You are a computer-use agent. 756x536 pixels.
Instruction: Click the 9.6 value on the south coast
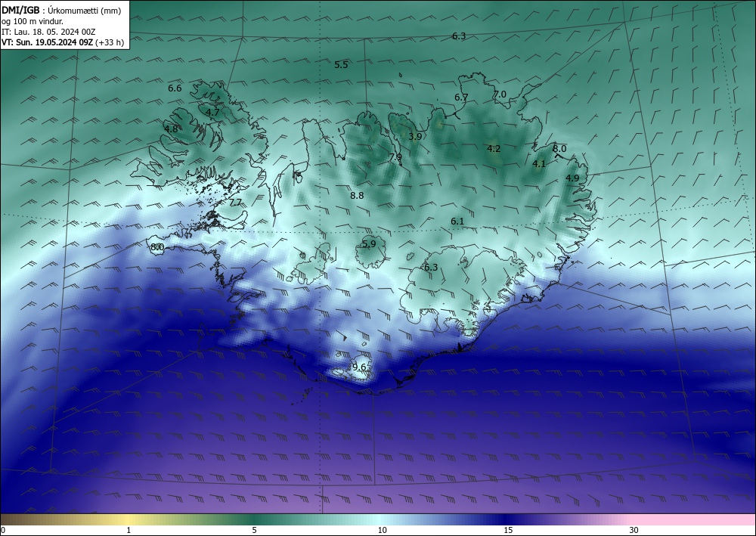(x=360, y=367)
